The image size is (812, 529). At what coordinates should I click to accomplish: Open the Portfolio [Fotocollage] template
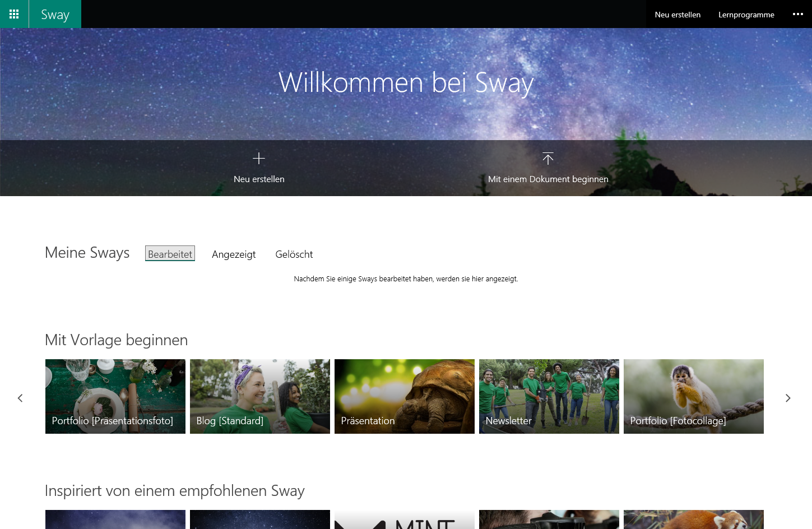coord(694,396)
